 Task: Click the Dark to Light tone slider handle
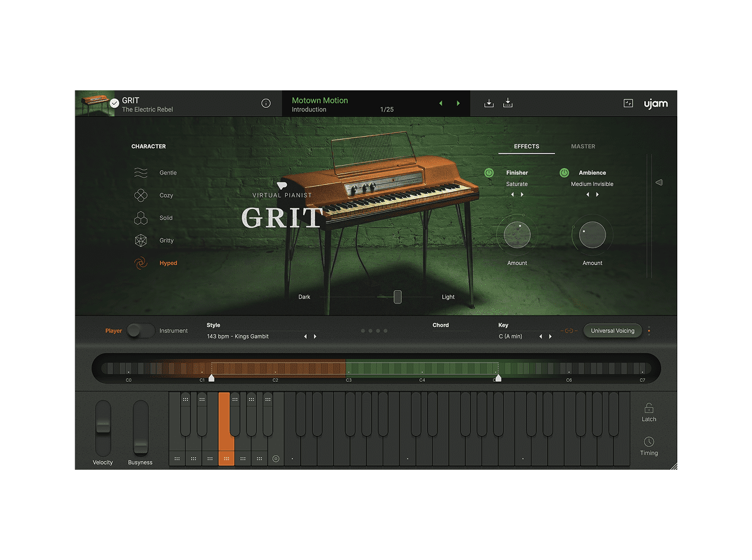click(398, 297)
